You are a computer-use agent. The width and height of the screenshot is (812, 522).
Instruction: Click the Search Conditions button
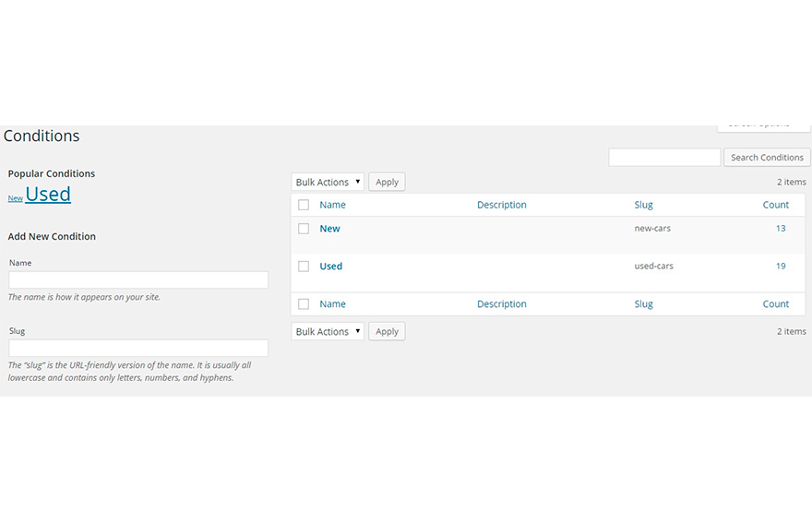[767, 158]
